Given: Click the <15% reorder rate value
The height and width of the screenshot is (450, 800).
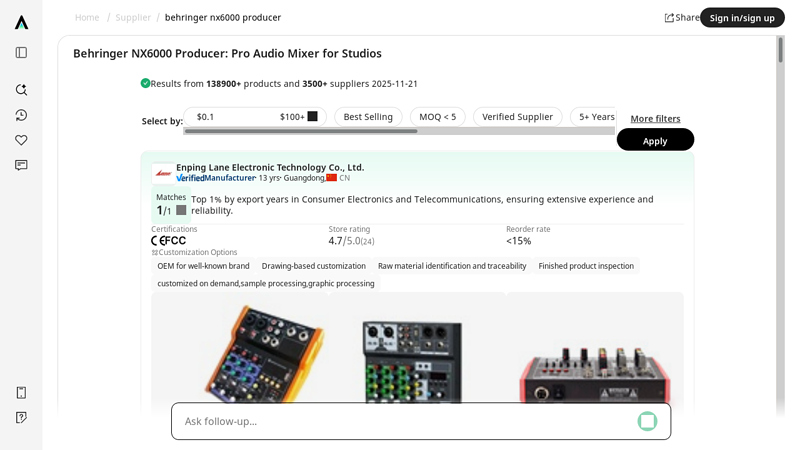Looking at the screenshot, I should click(518, 241).
